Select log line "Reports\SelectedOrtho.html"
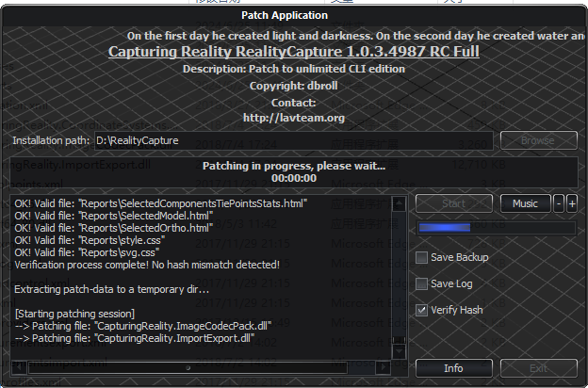This screenshot has height=388, width=588. [x=114, y=228]
